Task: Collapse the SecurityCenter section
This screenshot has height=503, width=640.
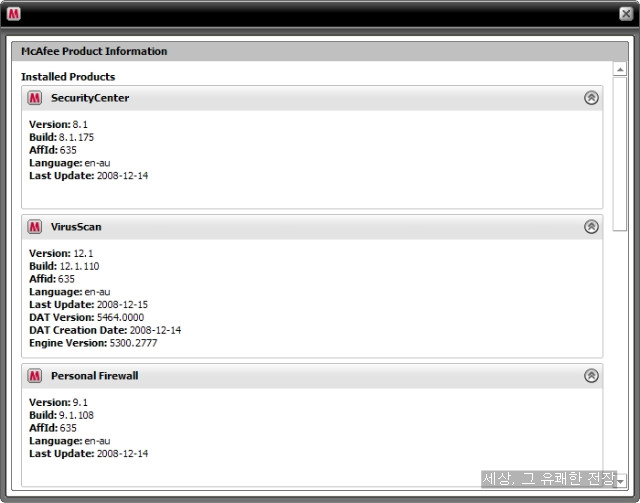Action: [591, 98]
